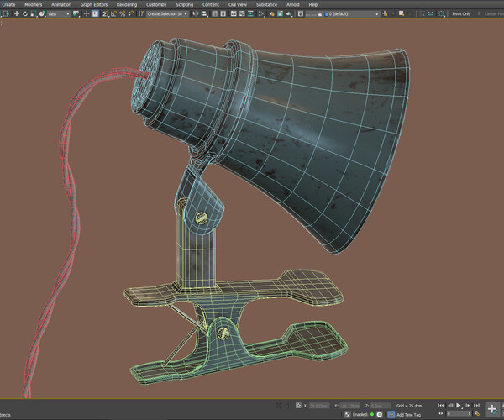The image size is (504, 420).
Task: Click the Mirror tool icon
Action: click(195, 13)
